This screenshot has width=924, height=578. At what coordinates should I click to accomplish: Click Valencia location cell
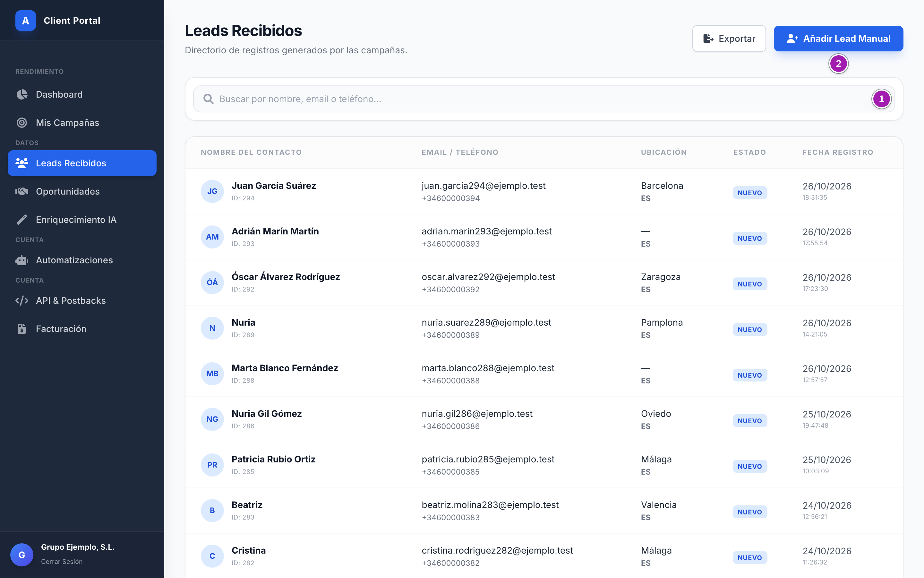659,505
